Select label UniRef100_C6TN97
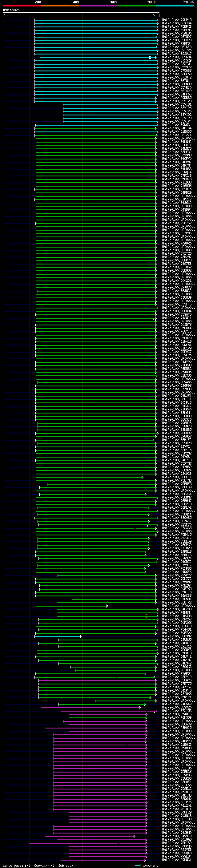The width and height of the screenshot is (197, 868). pyautogui.click(x=177, y=37)
